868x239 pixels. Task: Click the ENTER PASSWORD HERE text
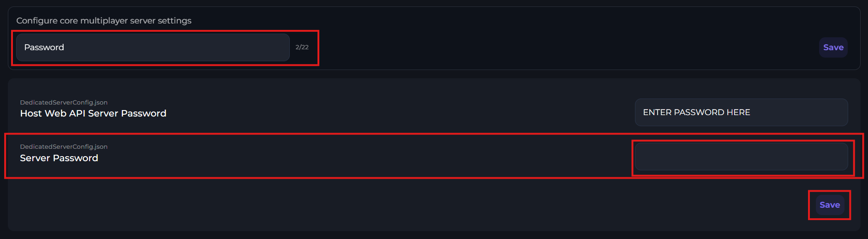[696, 112]
